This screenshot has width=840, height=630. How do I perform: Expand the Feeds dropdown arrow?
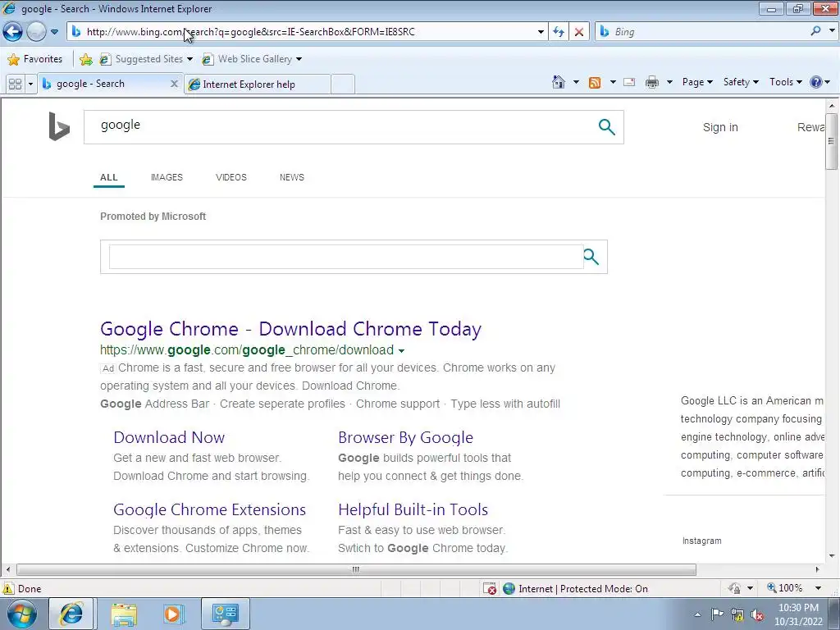pyautogui.click(x=612, y=82)
